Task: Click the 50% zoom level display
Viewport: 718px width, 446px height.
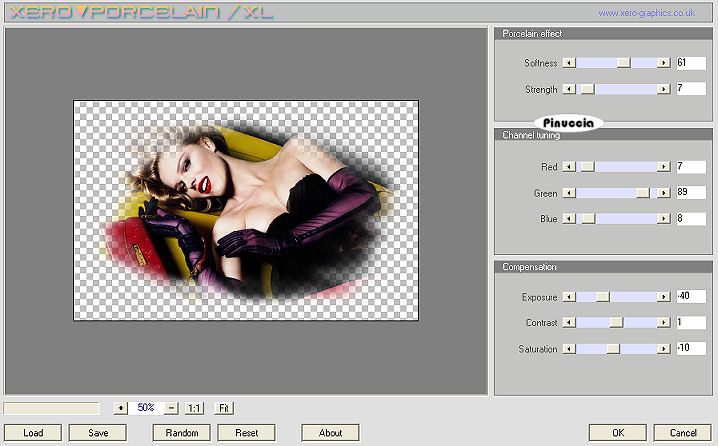Action: point(146,408)
